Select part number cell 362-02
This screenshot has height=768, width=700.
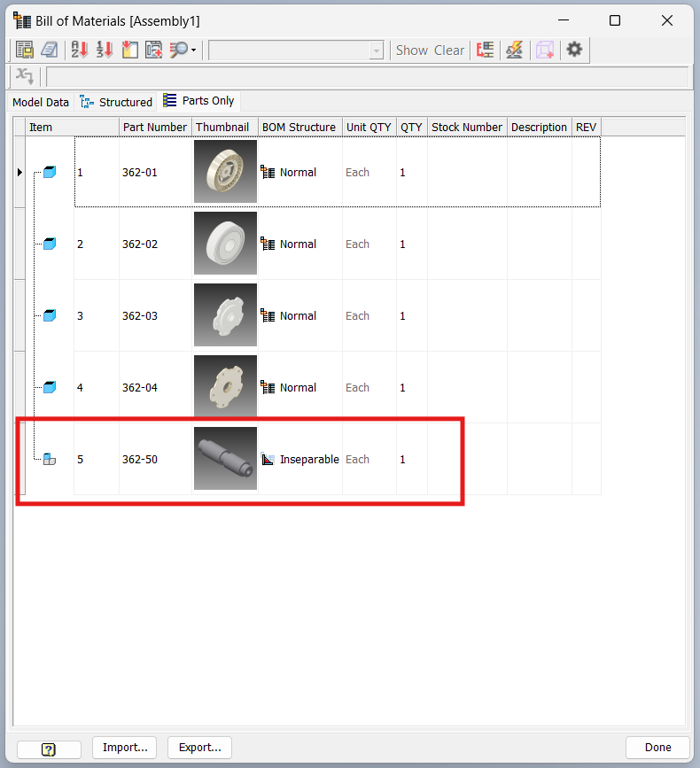[155, 244]
